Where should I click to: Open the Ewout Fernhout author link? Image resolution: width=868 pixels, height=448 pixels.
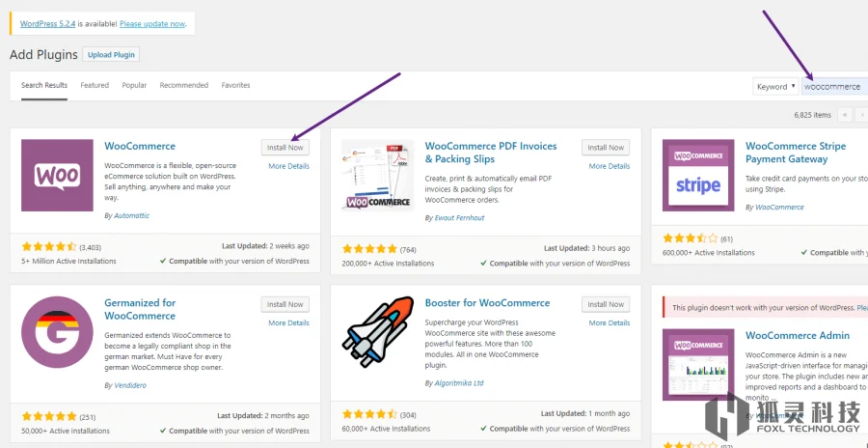click(459, 218)
